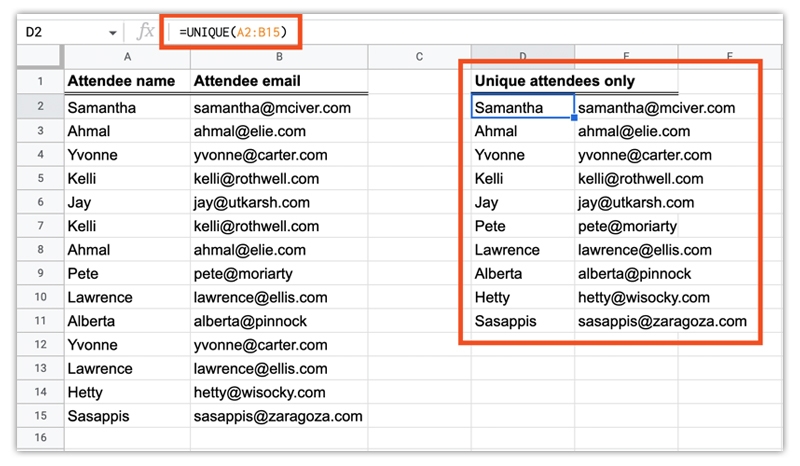Click empty cell C2
Screen dimensions: 800x466
click(x=419, y=107)
